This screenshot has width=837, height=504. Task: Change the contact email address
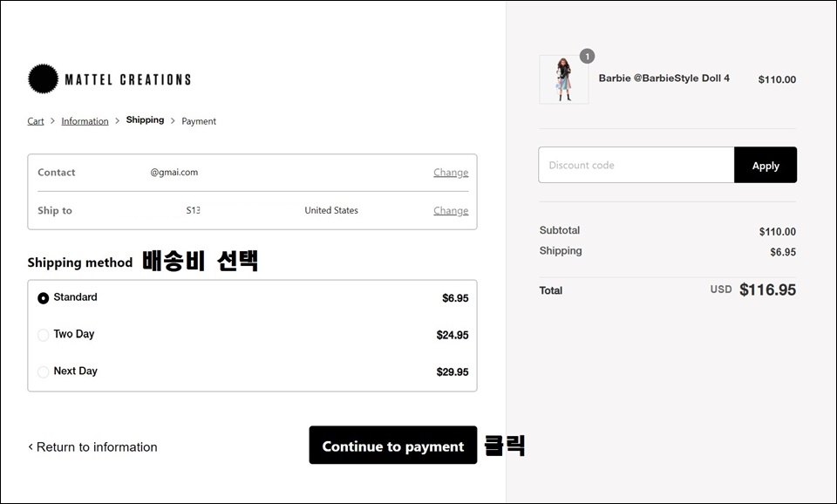pyautogui.click(x=451, y=173)
